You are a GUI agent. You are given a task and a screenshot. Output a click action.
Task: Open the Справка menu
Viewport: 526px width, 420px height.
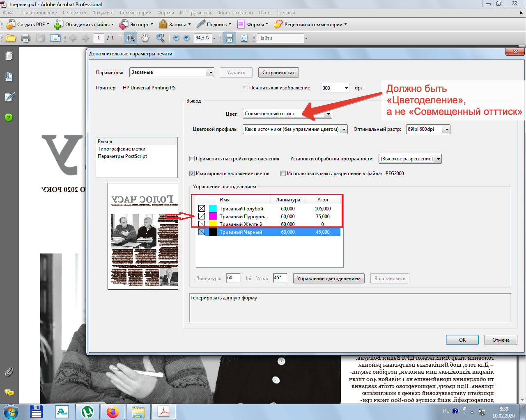click(x=286, y=13)
